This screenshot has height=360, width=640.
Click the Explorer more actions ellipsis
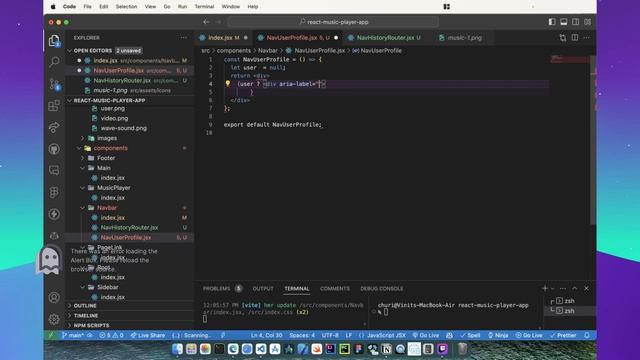(x=183, y=38)
